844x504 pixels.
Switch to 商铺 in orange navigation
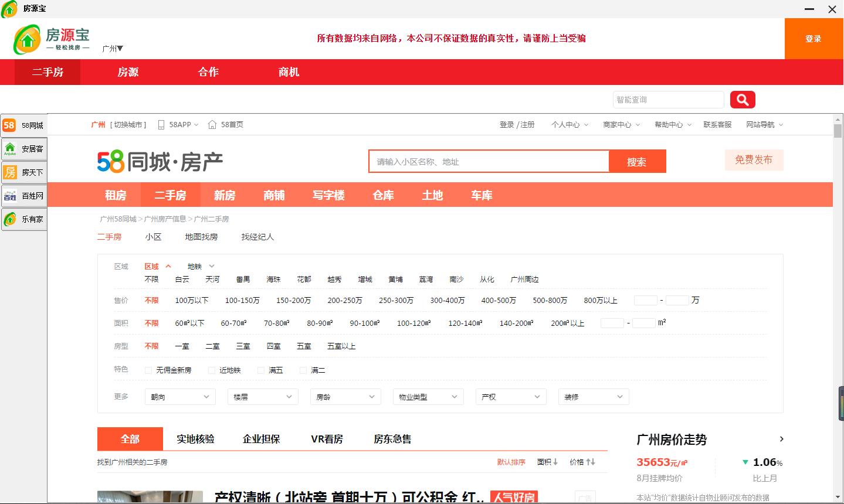coord(274,195)
